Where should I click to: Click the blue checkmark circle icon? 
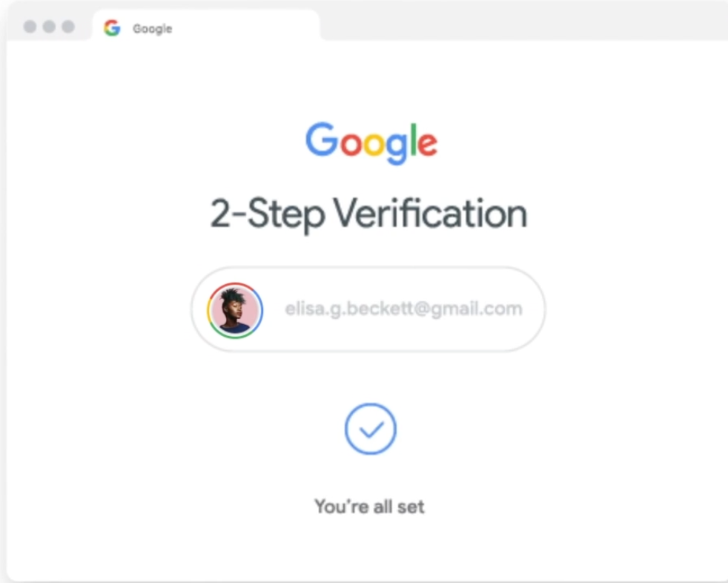click(371, 429)
